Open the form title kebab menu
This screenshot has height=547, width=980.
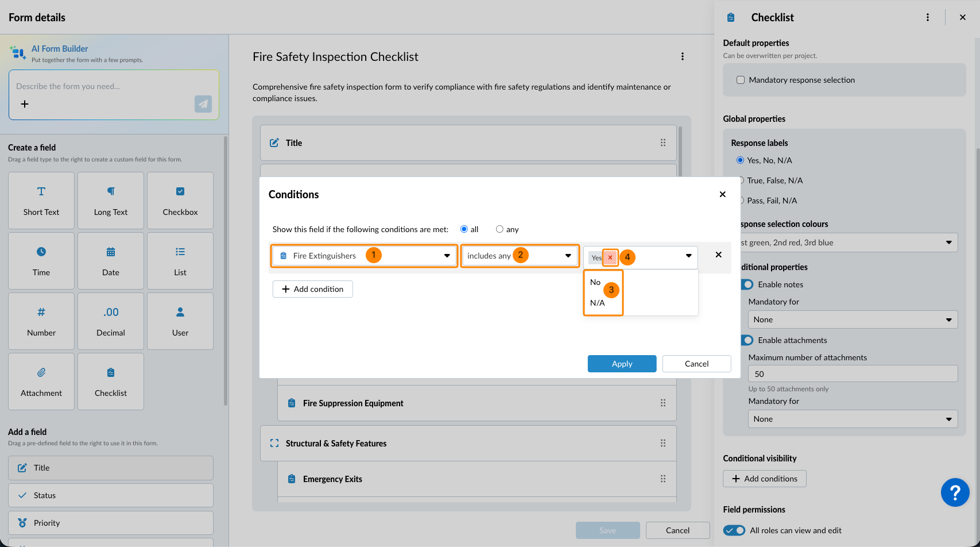click(682, 56)
